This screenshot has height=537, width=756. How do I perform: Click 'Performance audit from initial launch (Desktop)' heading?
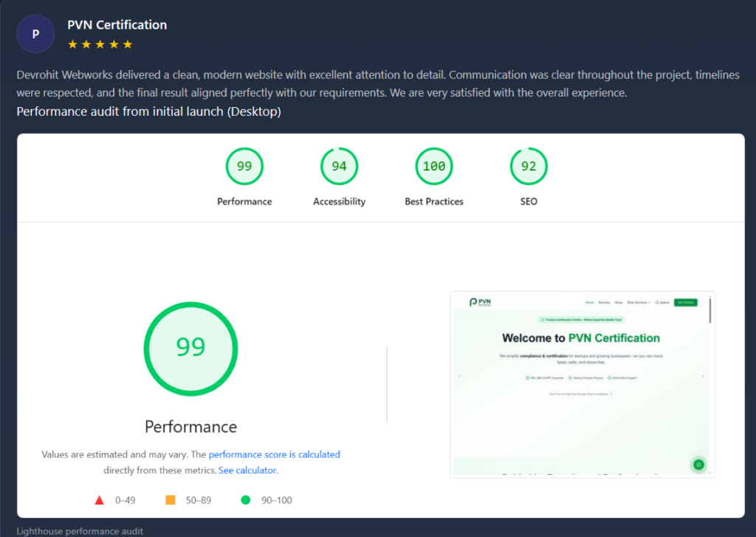click(148, 112)
